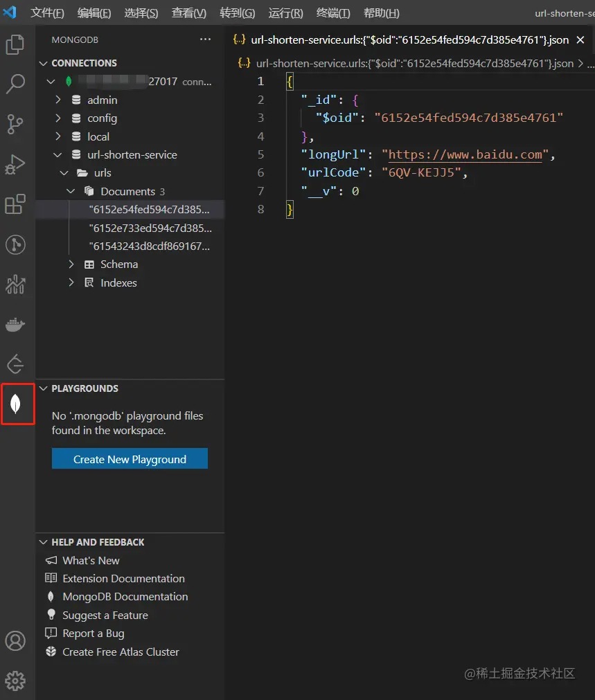Open the MongoDB leaf view
The image size is (595, 700).
(16, 404)
